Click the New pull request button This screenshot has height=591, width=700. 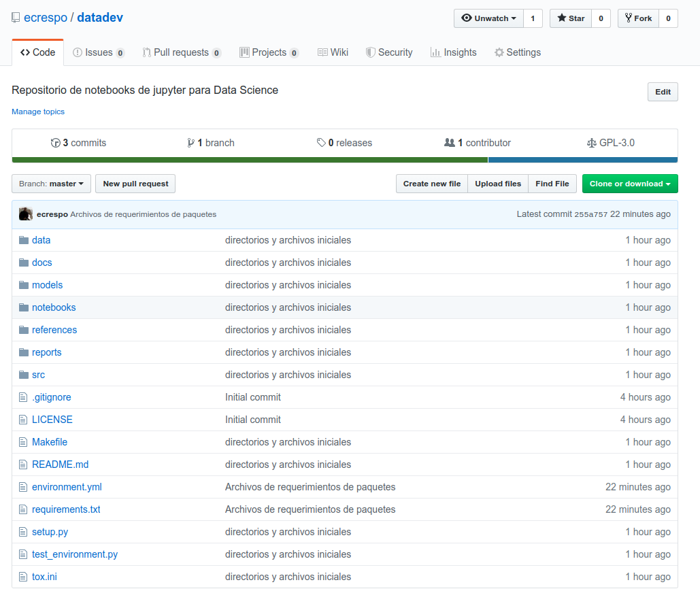(135, 184)
